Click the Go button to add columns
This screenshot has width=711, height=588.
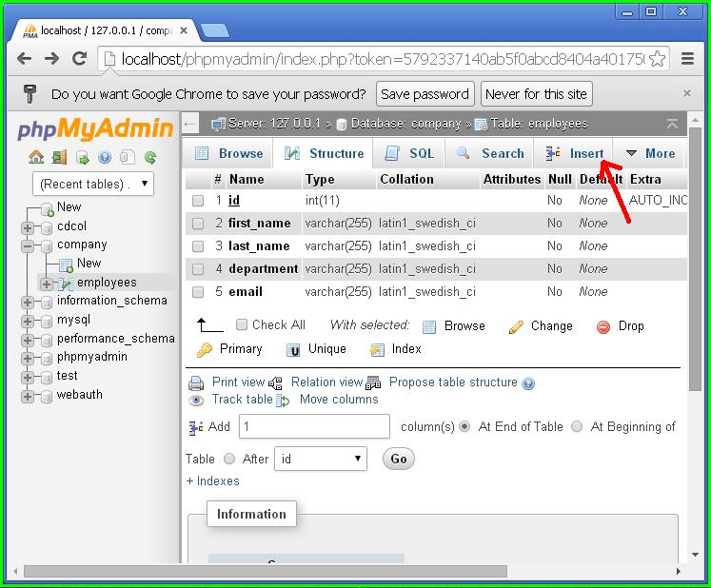pyautogui.click(x=398, y=459)
